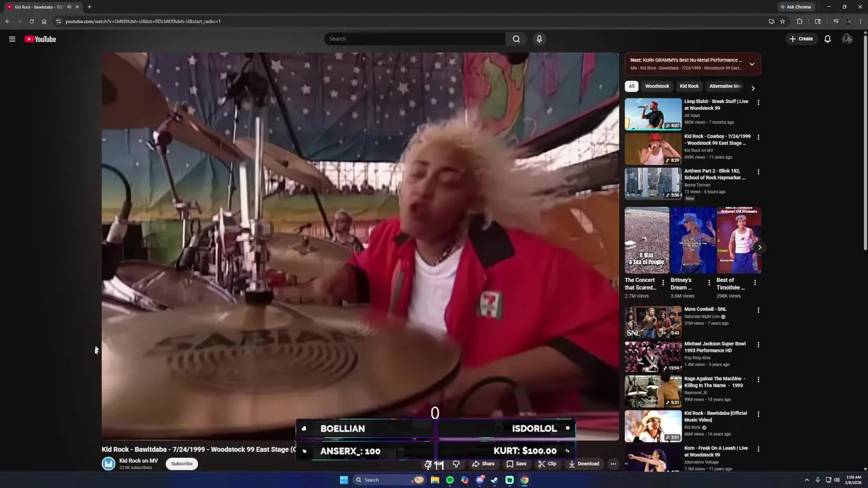Screen dimensions: 868x488
Task: Open more actions ellipsis under video
Action: (613, 464)
